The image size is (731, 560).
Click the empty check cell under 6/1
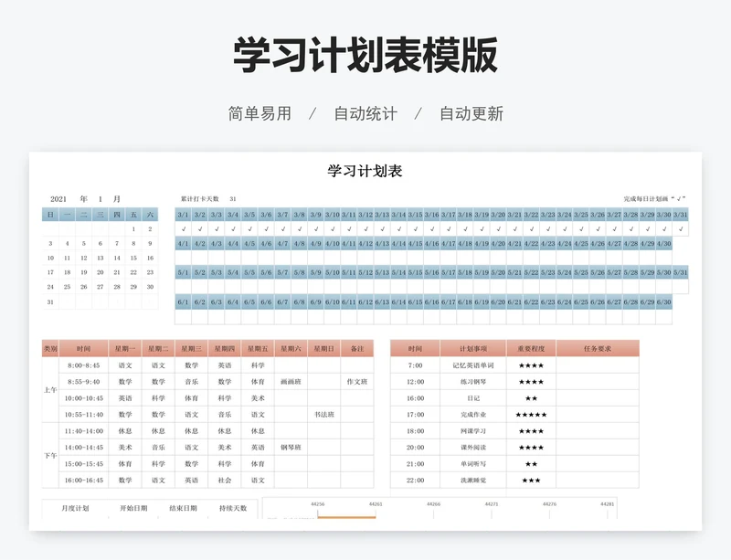click(x=184, y=316)
